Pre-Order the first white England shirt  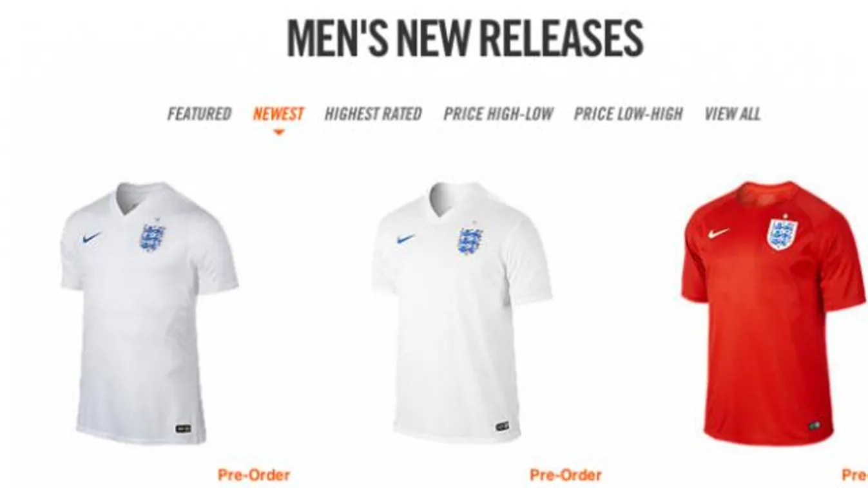254,475
